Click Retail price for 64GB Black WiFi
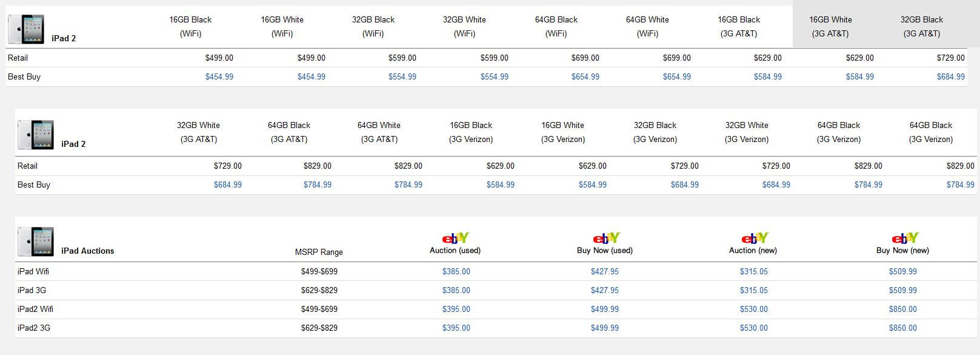Screen dimensions: 980x355 [x=585, y=58]
